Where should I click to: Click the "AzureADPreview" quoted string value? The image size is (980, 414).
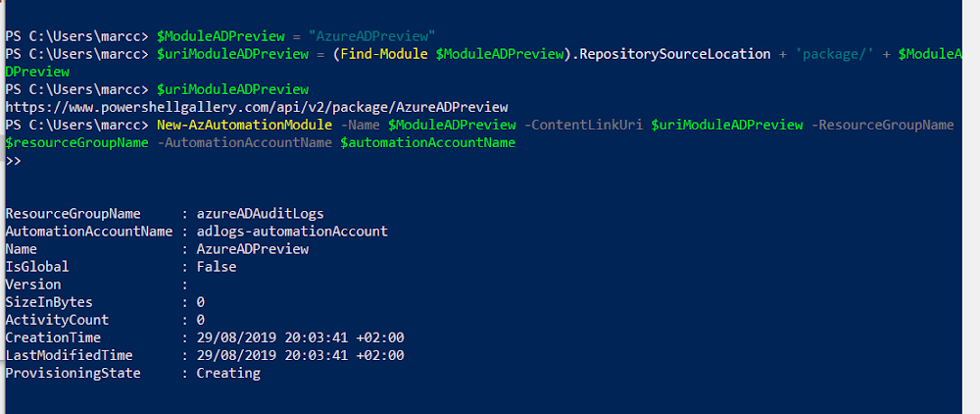pos(371,35)
